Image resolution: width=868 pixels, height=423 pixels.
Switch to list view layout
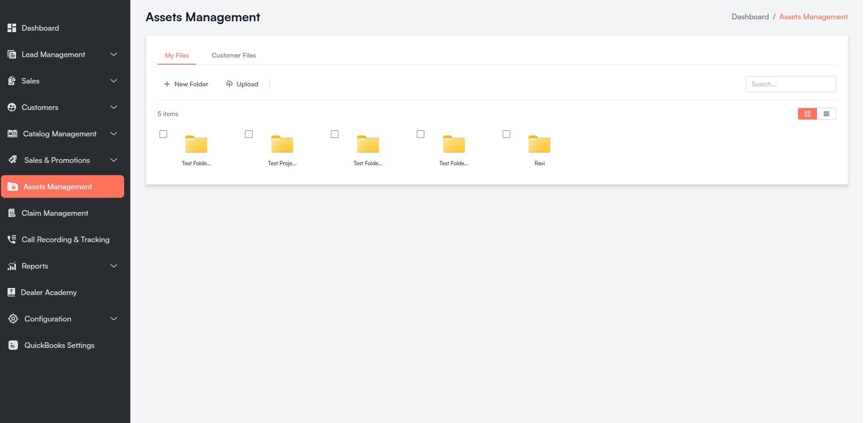click(x=826, y=114)
